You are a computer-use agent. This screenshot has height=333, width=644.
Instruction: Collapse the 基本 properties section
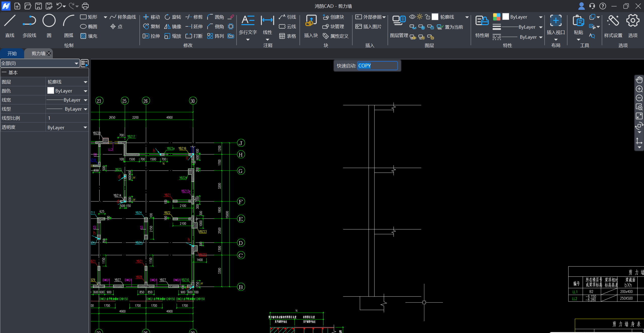(x=4, y=73)
